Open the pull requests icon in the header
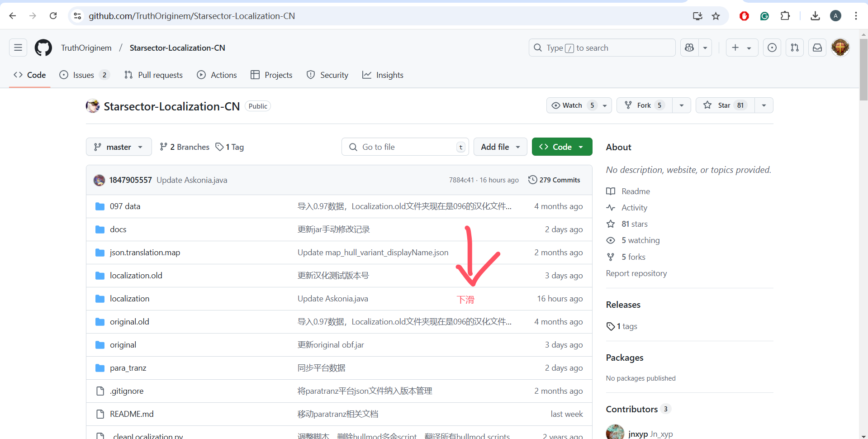Viewport: 868px width, 439px height. pos(795,48)
